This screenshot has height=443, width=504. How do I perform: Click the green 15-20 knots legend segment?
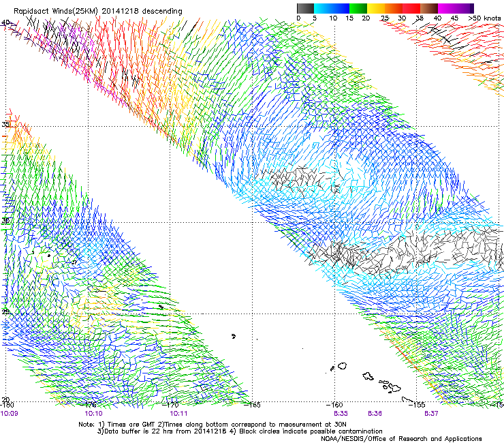click(358, 8)
